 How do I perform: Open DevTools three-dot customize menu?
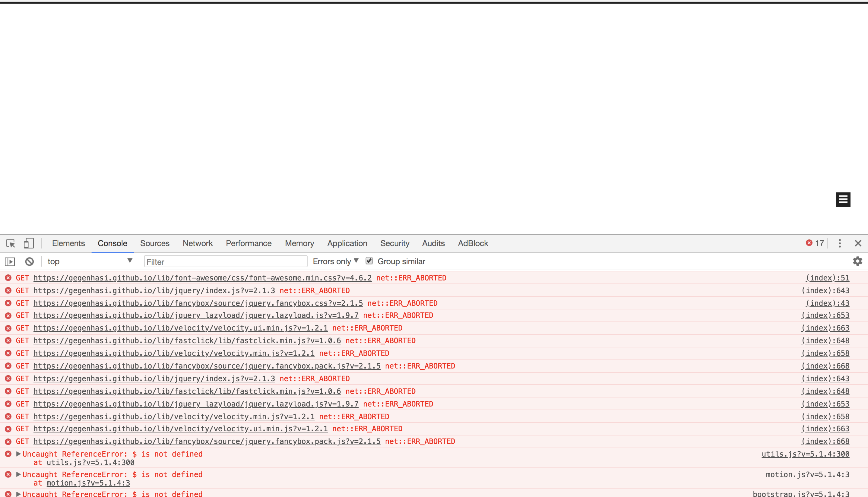[x=840, y=243]
